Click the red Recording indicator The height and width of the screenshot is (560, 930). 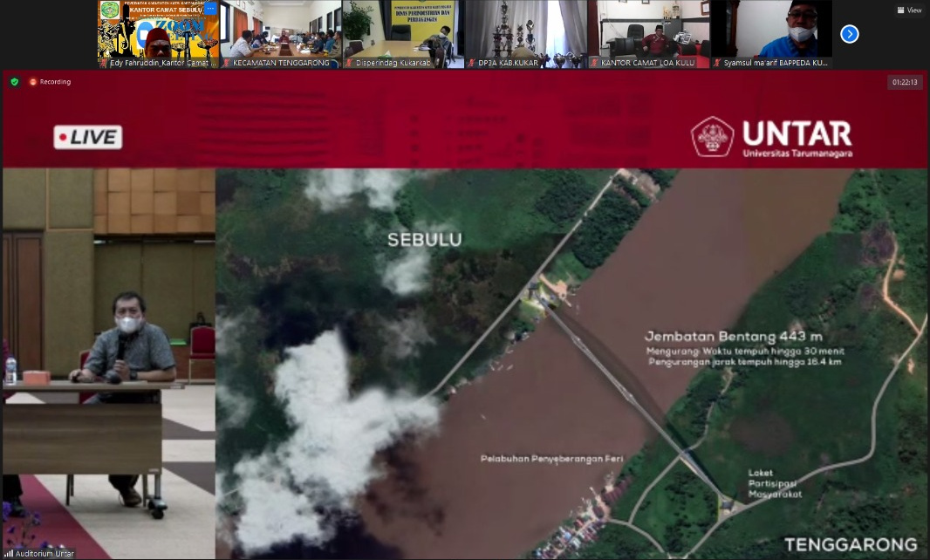point(50,82)
